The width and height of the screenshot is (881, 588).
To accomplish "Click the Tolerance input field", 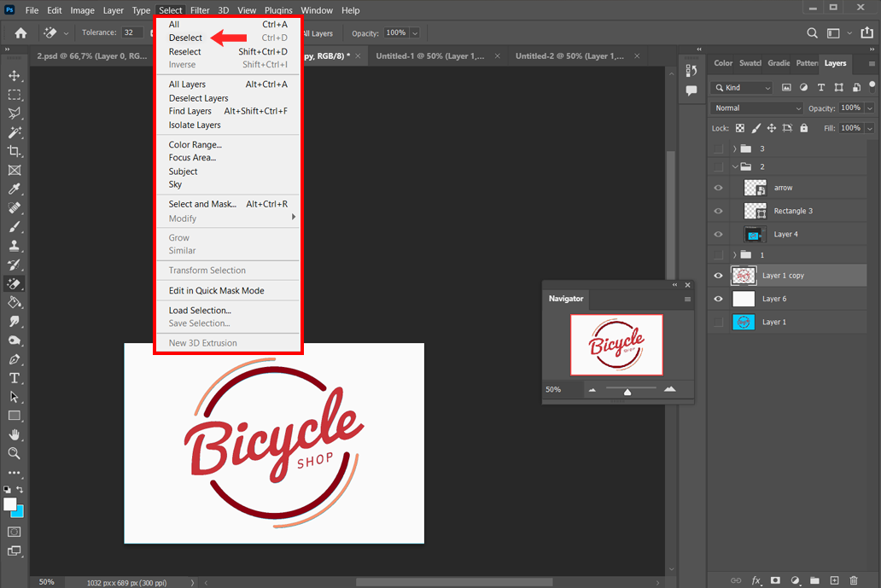I will [x=132, y=32].
